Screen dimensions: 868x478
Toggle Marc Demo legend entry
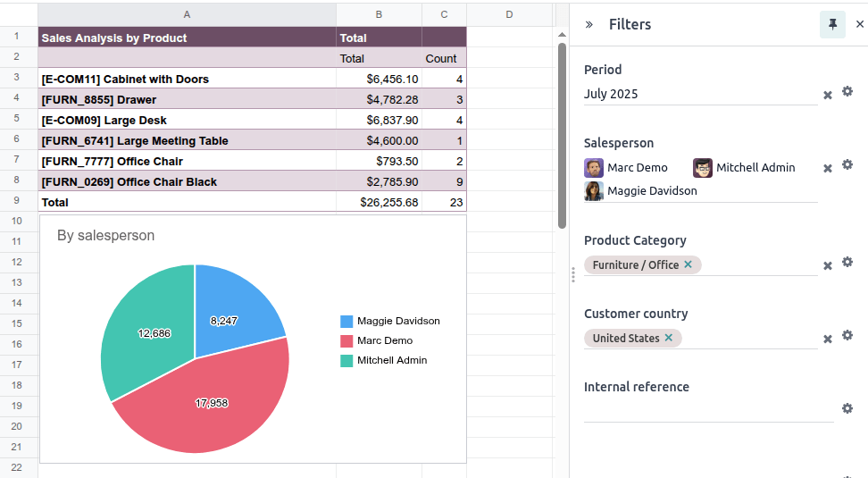(384, 341)
